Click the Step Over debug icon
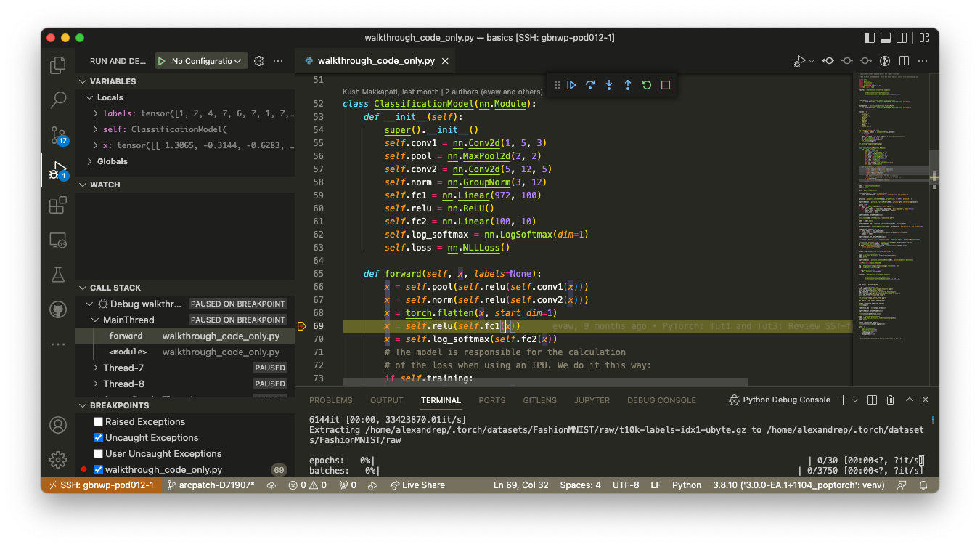Screen dimensions: 980x547 [590, 85]
